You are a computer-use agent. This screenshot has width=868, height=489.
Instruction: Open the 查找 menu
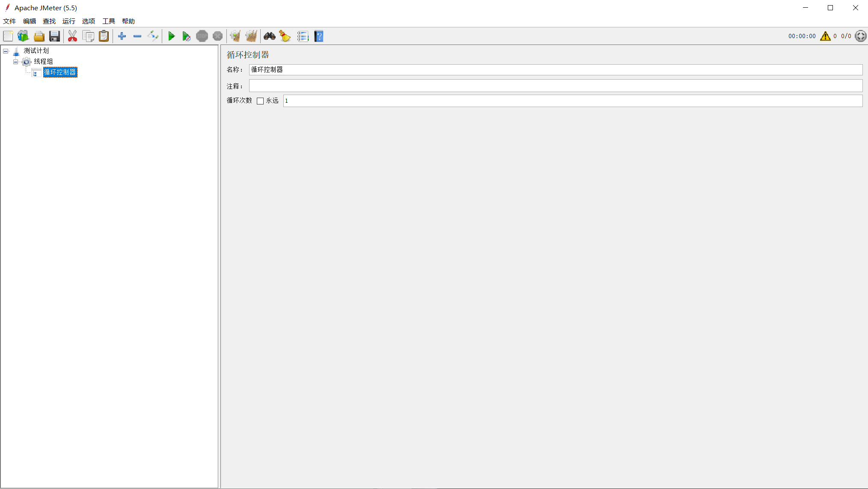tap(49, 21)
